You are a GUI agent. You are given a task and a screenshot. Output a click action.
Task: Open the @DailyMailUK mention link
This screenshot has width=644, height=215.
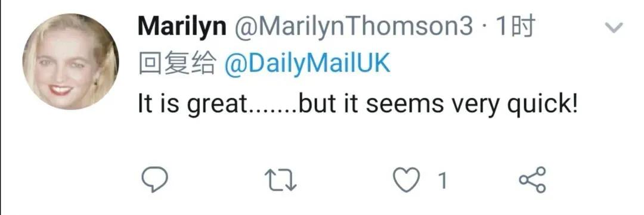pos(307,64)
